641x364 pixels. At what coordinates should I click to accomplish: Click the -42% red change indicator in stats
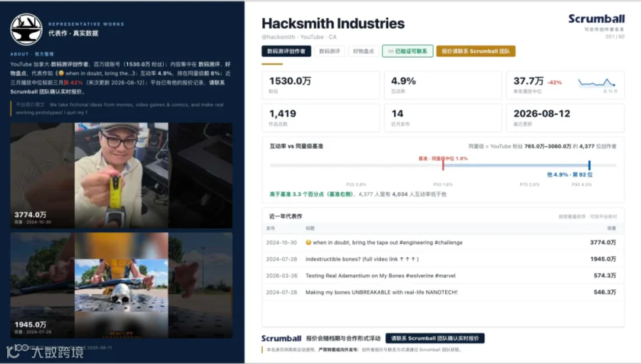tap(554, 83)
